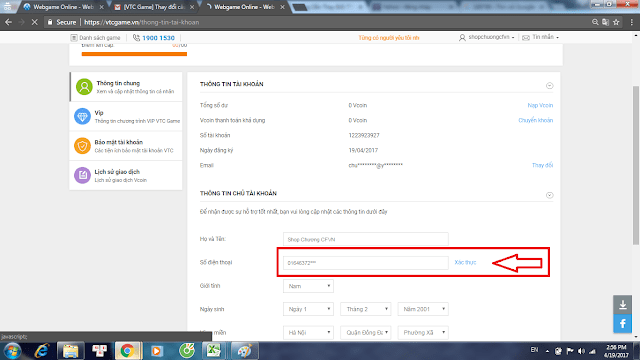Click Tùng có người yêu tôi mà link
Screen dimensions: 640x360
coord(389,38)
